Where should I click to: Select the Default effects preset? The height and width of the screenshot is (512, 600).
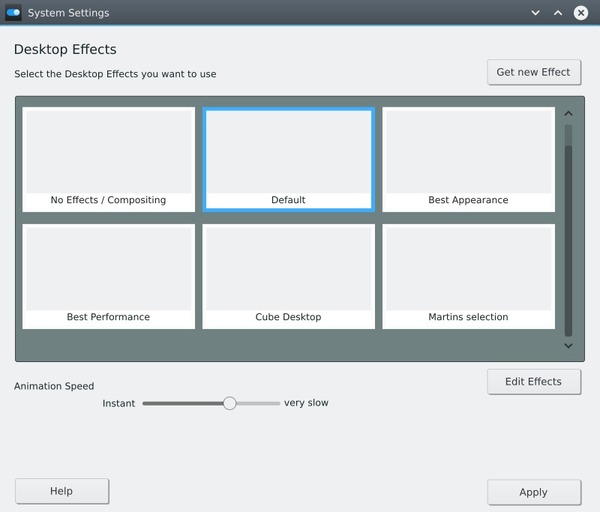click(288, 159)
